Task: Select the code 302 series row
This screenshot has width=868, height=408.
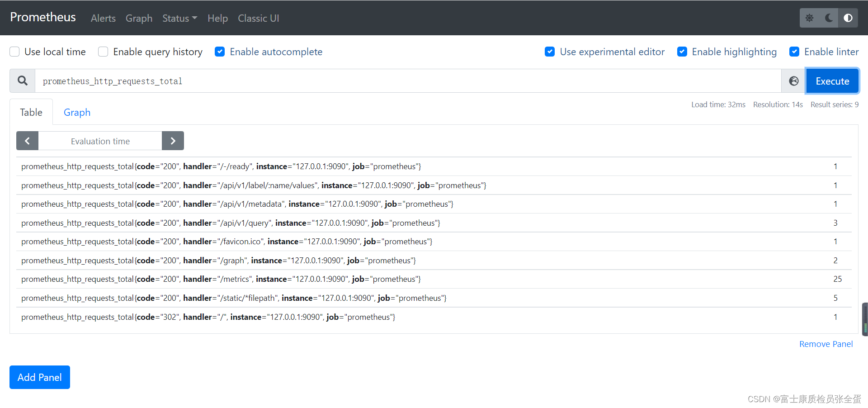Action: click(x=434, y=317)
